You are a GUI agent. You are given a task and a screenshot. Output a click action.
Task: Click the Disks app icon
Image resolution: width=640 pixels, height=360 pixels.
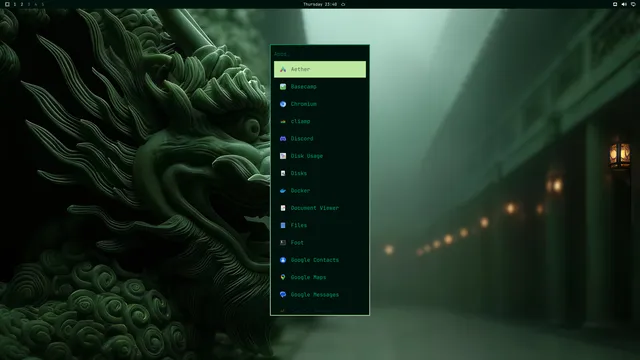pyautogui.click(x=283, y=173)
